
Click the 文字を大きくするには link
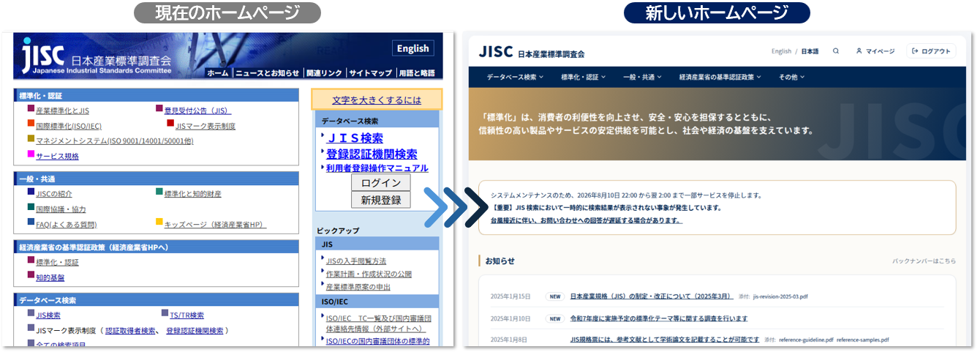[x=377, y=100]
